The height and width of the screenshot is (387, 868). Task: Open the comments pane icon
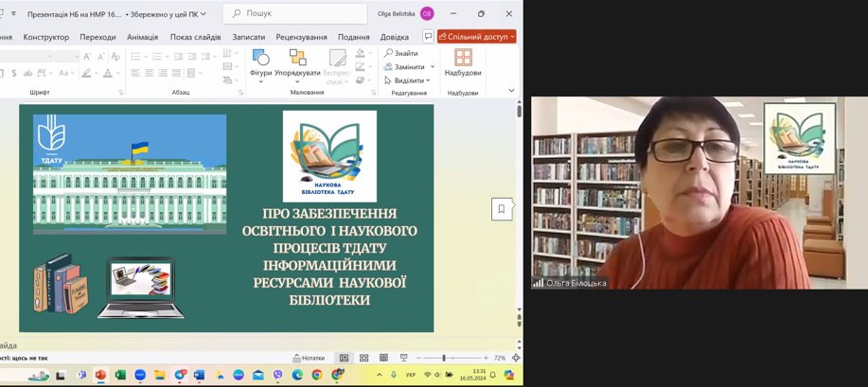428,37
